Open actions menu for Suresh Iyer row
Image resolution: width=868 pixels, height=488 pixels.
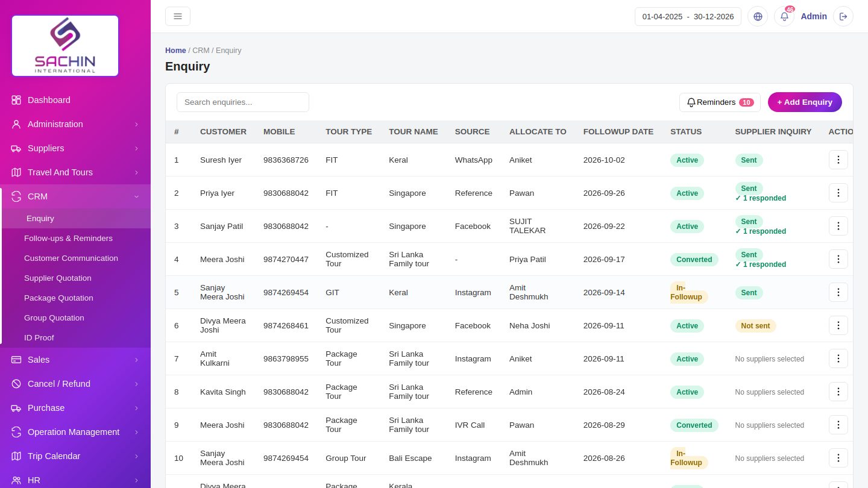click(x=838, y=160)
